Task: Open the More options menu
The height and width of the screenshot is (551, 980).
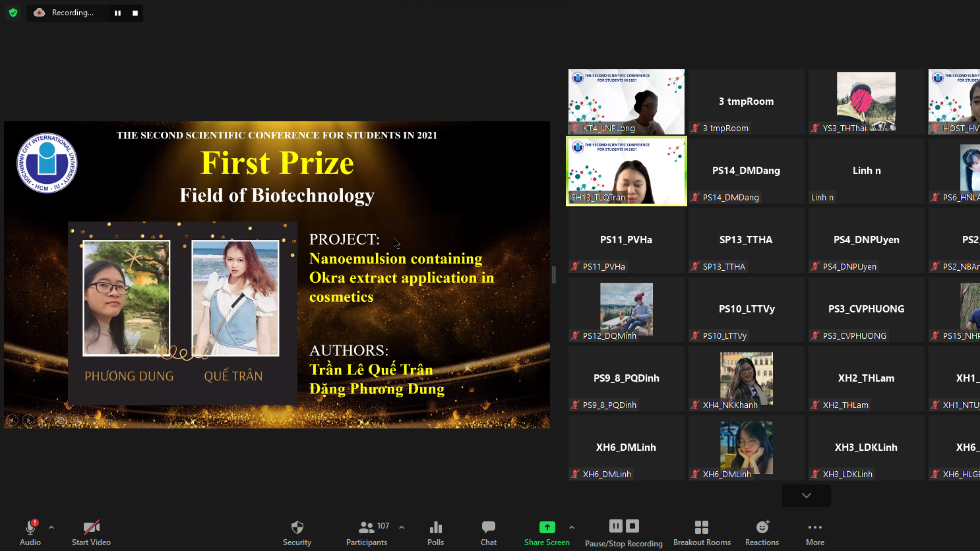Action: 815,533
